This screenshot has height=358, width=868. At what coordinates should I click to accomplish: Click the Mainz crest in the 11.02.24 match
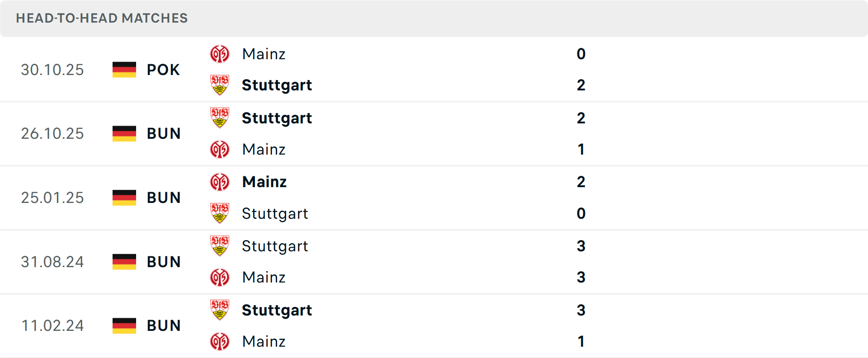[x=220, y=342]
